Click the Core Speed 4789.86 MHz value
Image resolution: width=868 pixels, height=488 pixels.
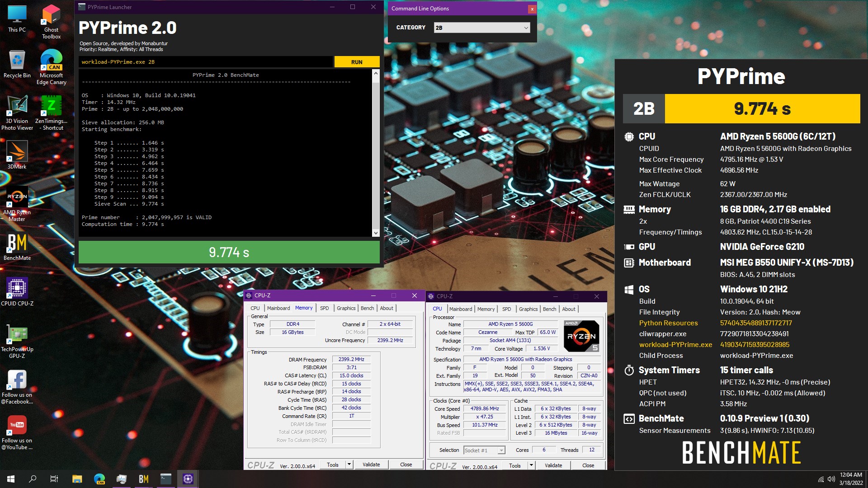click(485, 408)
